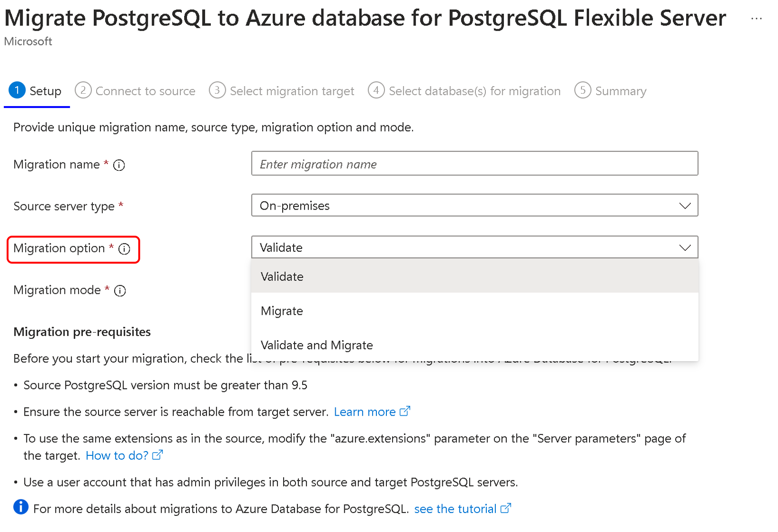Go to Select migration target tab
The height and width of the screenshot is (532, 778).
tap(282, 90)
